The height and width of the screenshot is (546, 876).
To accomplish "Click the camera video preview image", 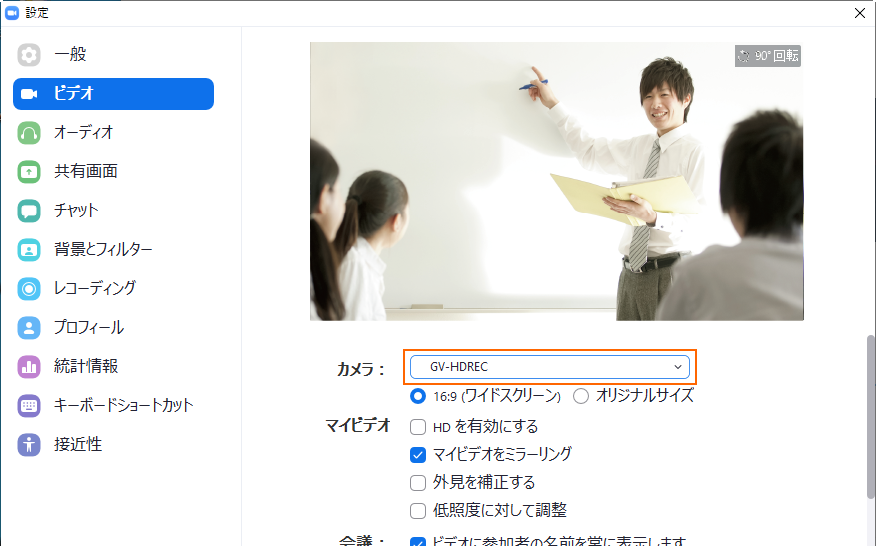I will pos(557,181).
